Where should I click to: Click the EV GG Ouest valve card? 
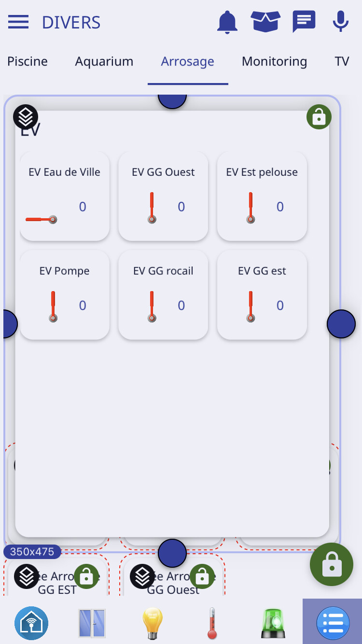point(163,196)
